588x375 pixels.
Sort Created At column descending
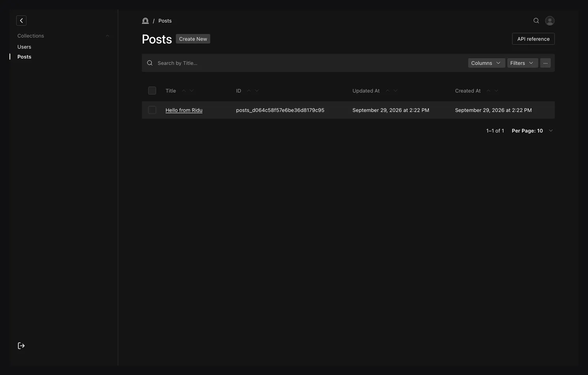click(x=496, y=91)
